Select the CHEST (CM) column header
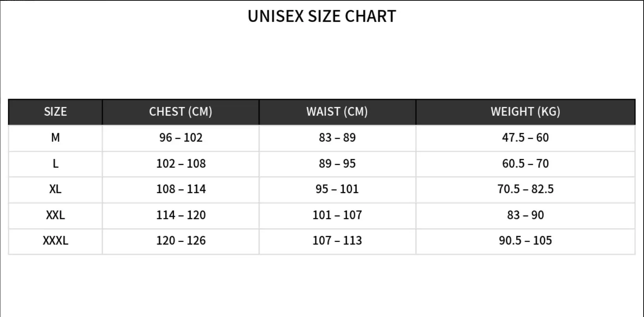Viewport: 644px width, 317px height. (x=180, y=112)
